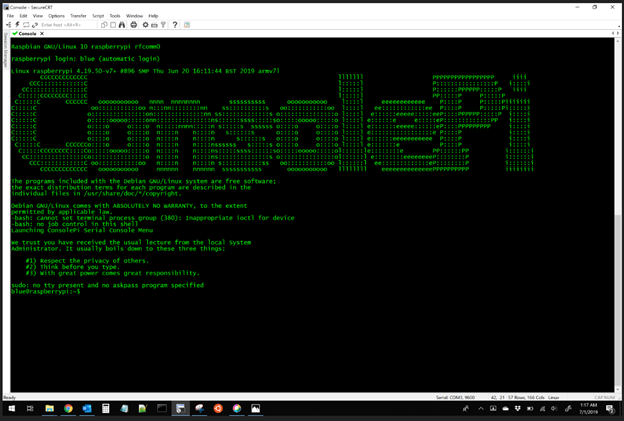The width and height of the screenshot is (624, 421).
Task: Click the public key assistant icon
Action: tap(163, 25)
